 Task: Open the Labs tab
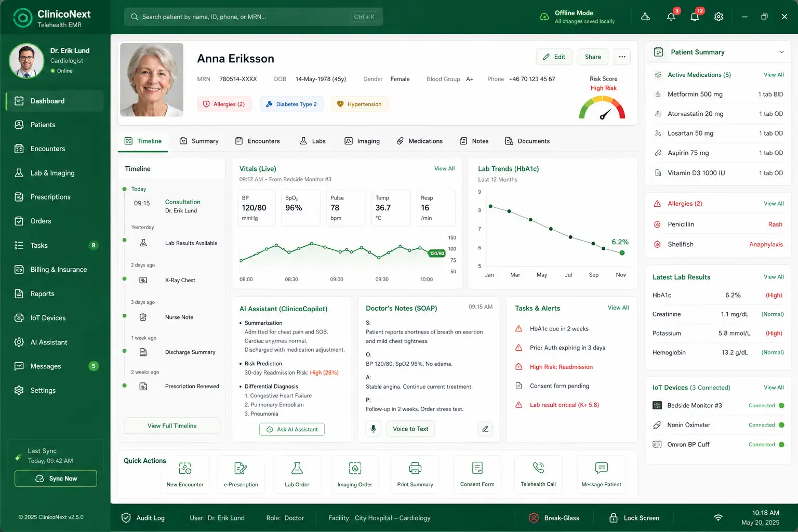point(313,141)
